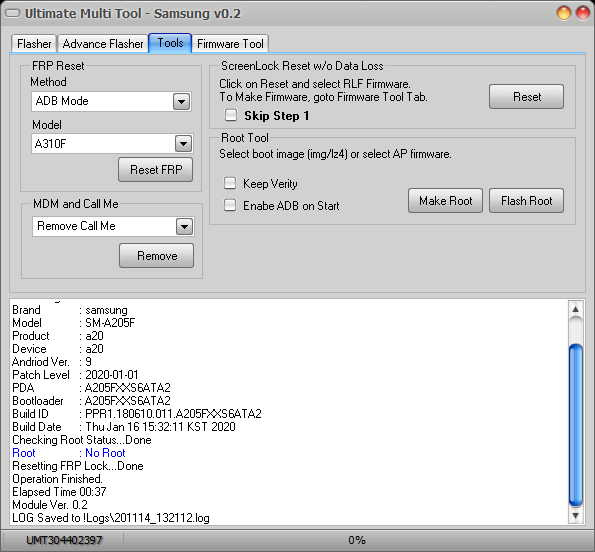Close window with the red button
Viewport: 595px width, 552px height.
[583, 13]
